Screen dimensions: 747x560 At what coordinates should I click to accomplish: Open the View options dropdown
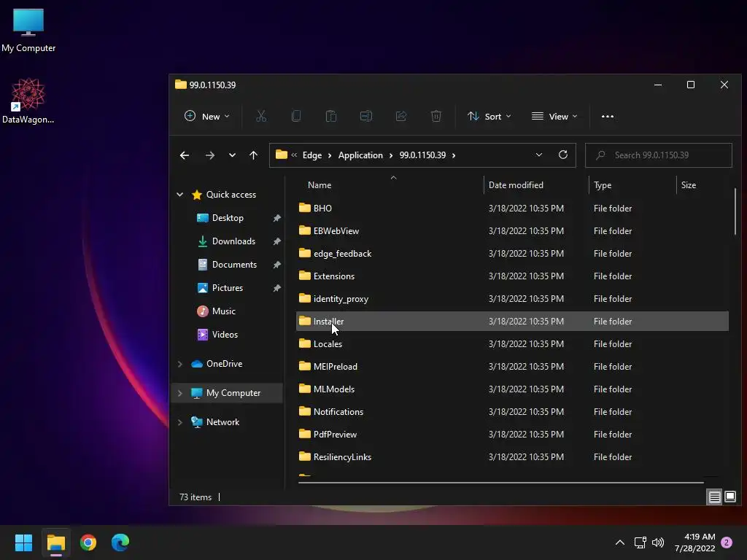pyautogui.click(x=554, y=116)
